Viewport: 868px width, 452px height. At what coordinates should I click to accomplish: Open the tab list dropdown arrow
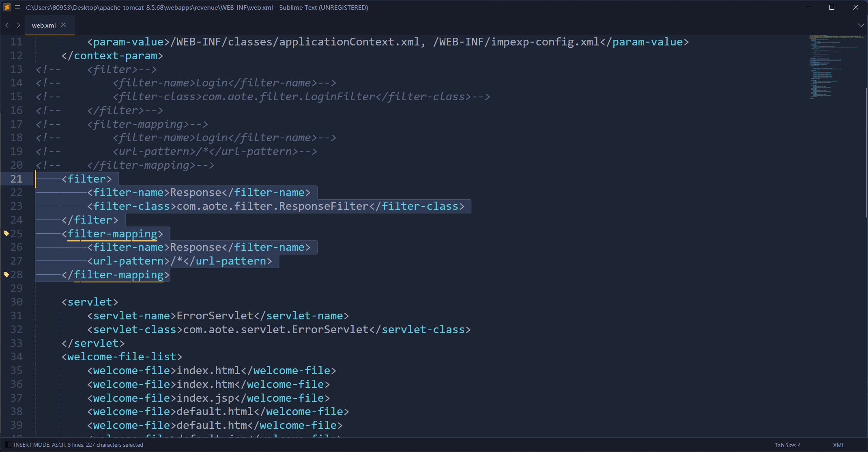point(861,25)
